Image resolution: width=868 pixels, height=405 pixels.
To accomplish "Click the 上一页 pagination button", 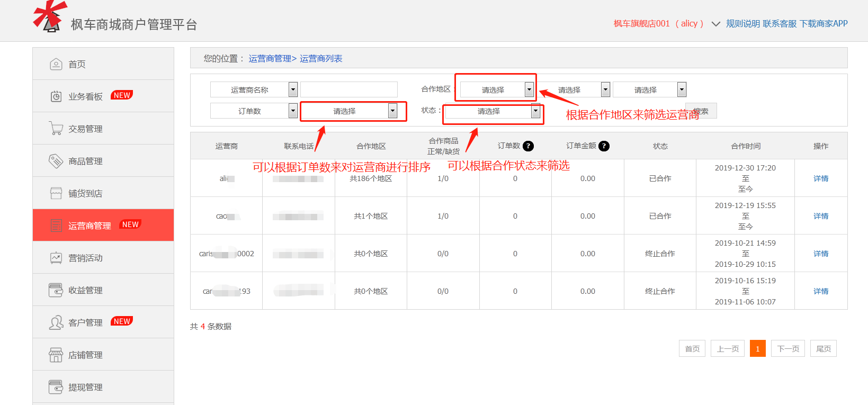I will click(x=728, y=348).
